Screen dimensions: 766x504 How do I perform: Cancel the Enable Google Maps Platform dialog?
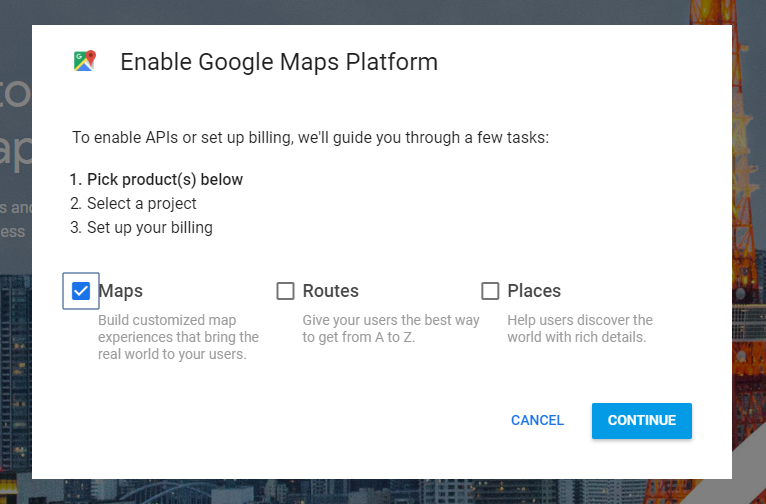(537, 420)
